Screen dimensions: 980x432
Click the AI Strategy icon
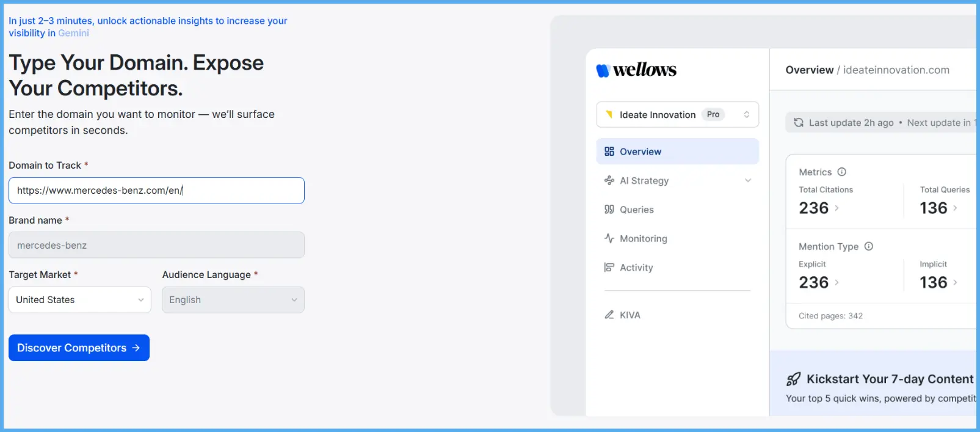[609, 180]
